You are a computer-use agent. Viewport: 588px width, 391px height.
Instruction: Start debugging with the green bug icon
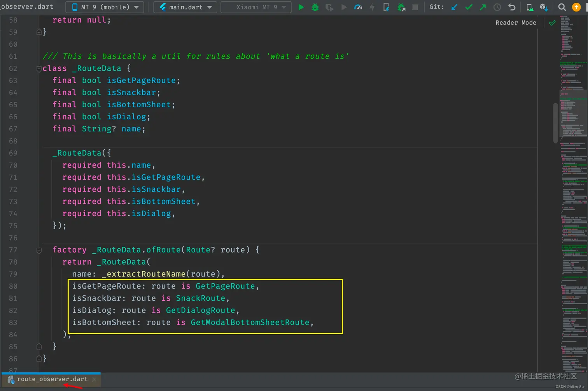(315, 7)
